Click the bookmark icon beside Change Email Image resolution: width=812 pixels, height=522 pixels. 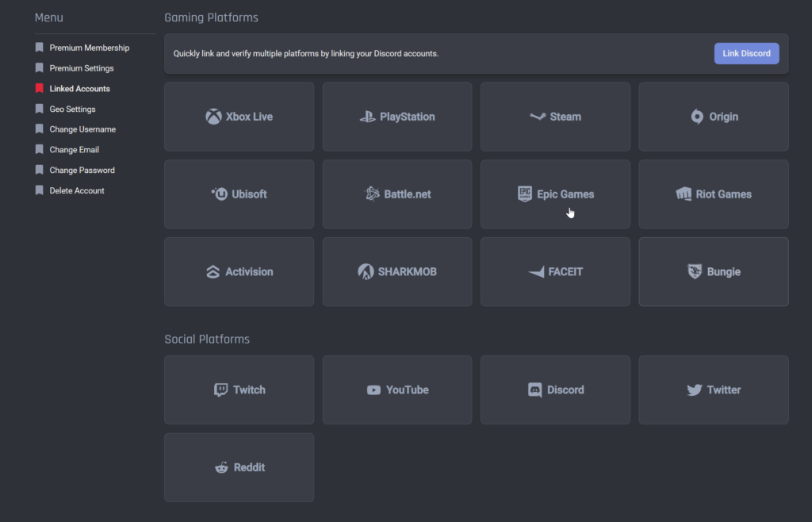39,149
